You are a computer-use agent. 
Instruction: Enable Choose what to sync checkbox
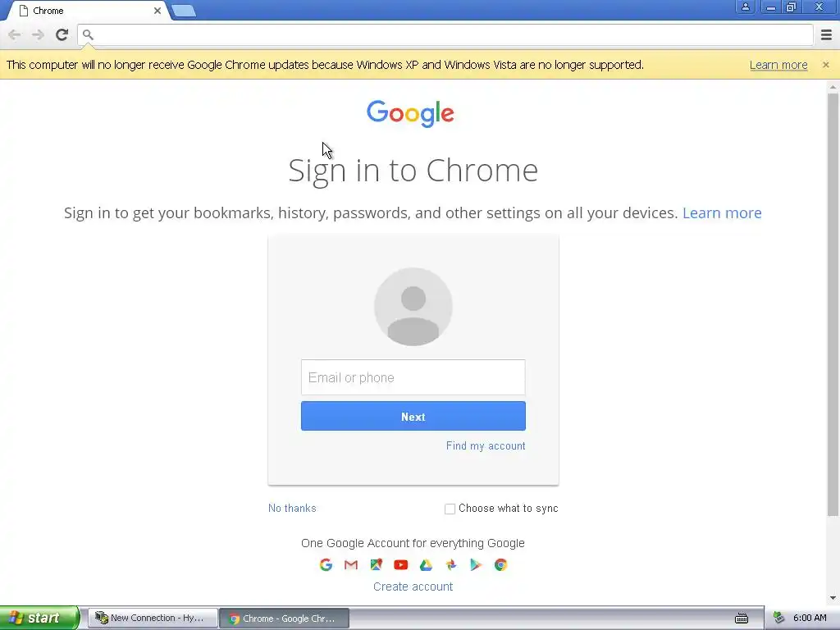click(x=450, y=509)
